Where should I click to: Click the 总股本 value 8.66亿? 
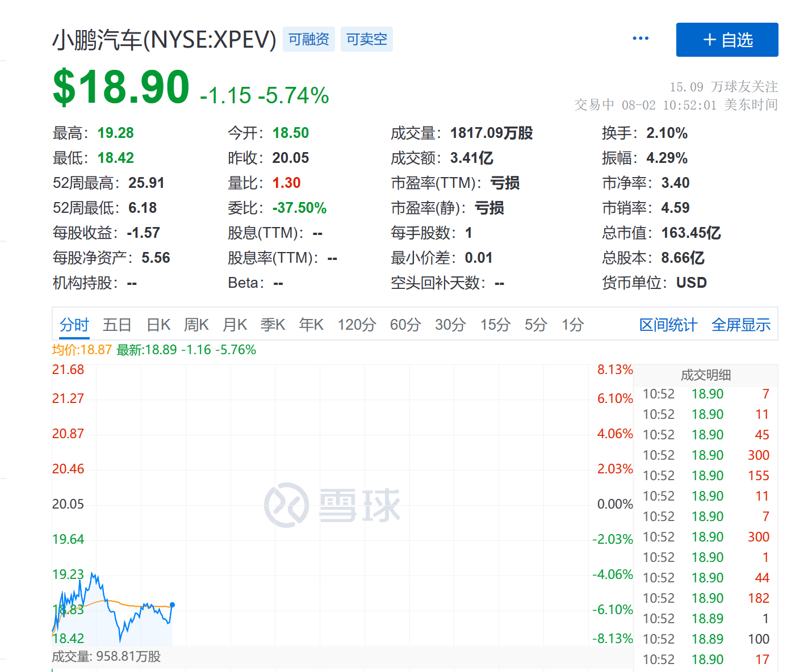[x=683, y=258]
